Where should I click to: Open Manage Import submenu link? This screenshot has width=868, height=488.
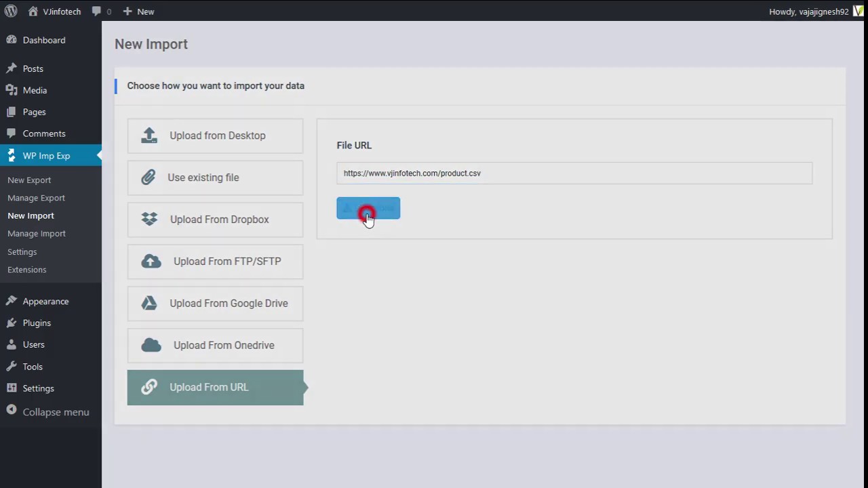click(37, 233)
